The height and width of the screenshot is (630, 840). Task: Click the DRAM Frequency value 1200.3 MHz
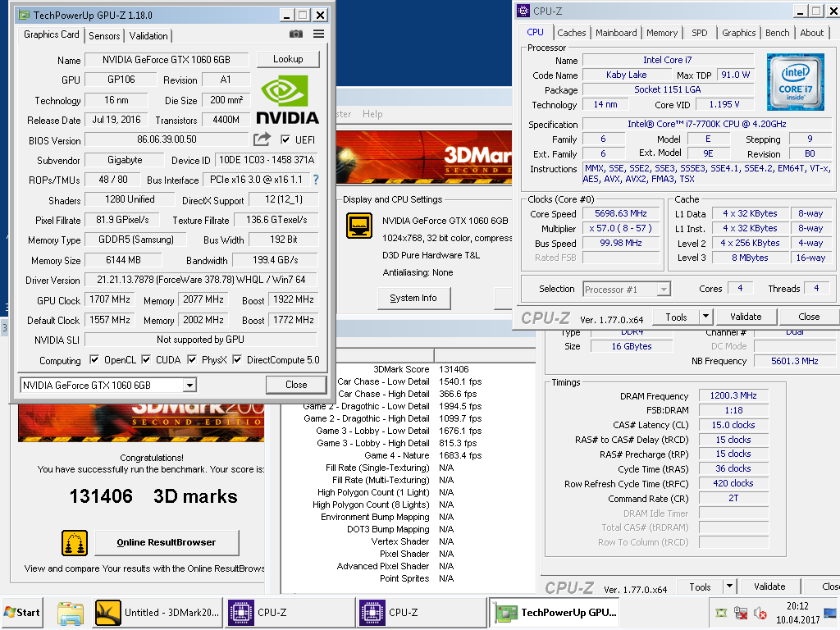tap(733, 396)
